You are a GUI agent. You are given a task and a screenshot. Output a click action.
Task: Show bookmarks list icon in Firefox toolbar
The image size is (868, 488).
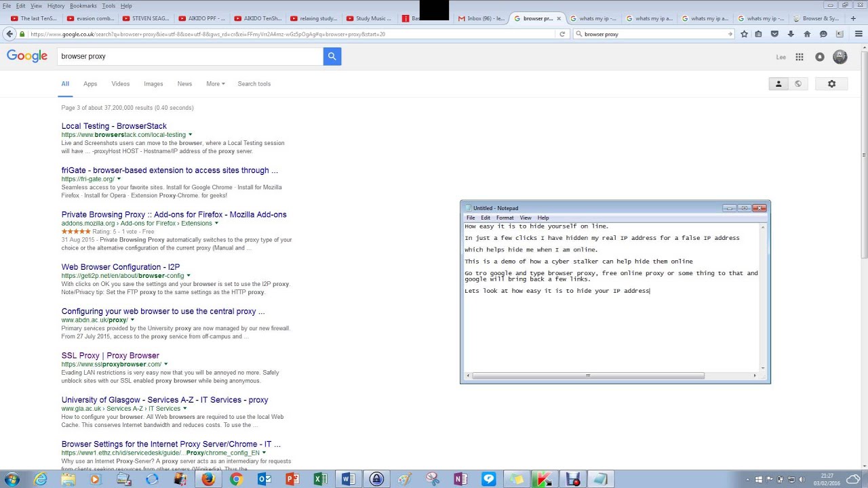click(758, 34)
